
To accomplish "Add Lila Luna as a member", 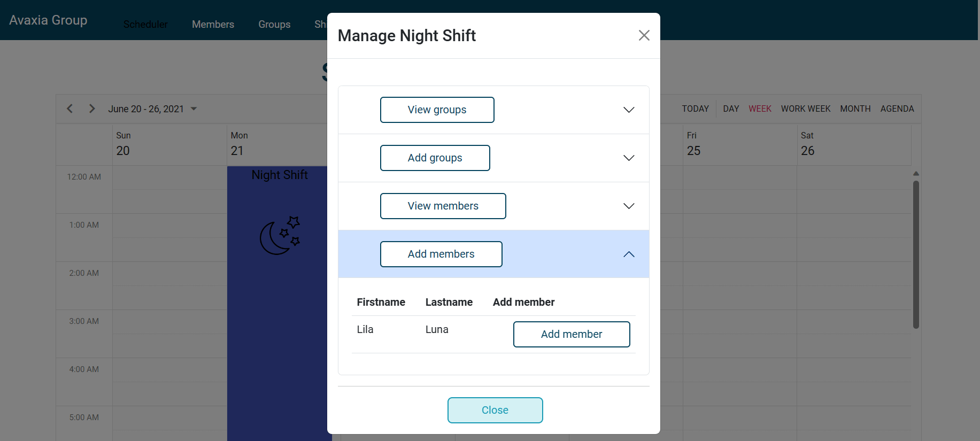I will [571, 334].
